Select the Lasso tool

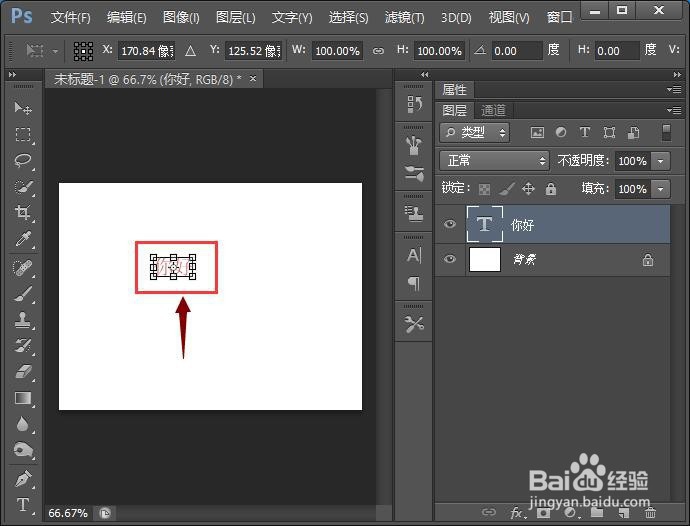click(x=22, y=160)
